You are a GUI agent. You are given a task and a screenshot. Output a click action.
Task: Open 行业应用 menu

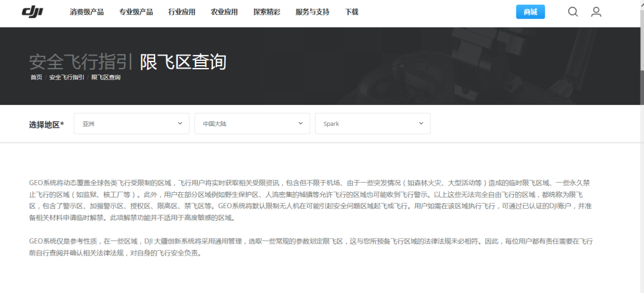[x=182, y=13]
